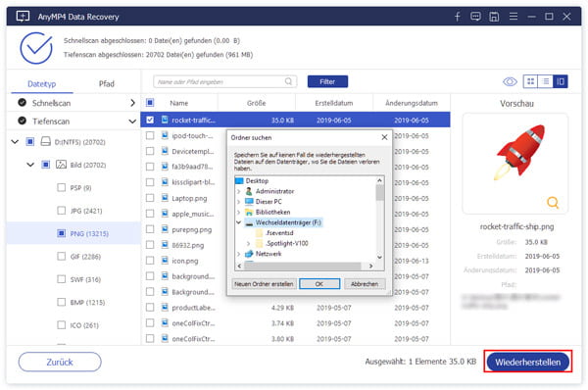The height and width of the screenshot is (390, 588).
Task: Check the ipod-touch file checkbox
Action: 150,135
